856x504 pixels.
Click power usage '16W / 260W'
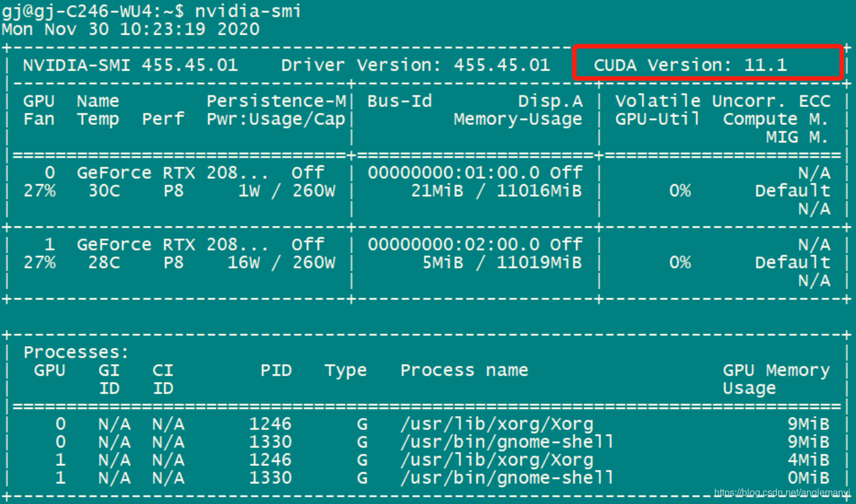[282, 262]
